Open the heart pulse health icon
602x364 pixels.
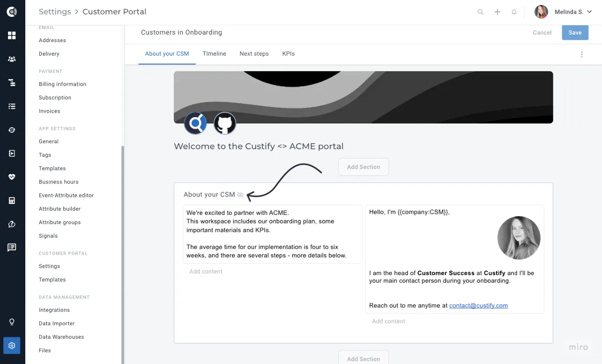[12, 177]
